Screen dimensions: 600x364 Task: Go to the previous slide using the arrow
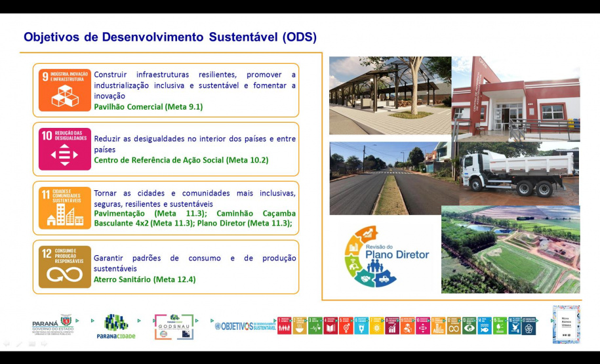click(x=7, y=344)
